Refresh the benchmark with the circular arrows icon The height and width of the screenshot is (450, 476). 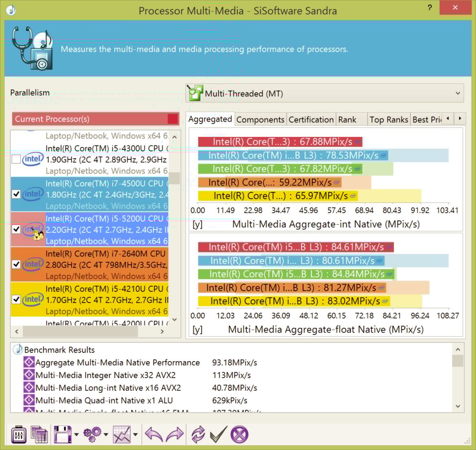click(x=198, y=435)
